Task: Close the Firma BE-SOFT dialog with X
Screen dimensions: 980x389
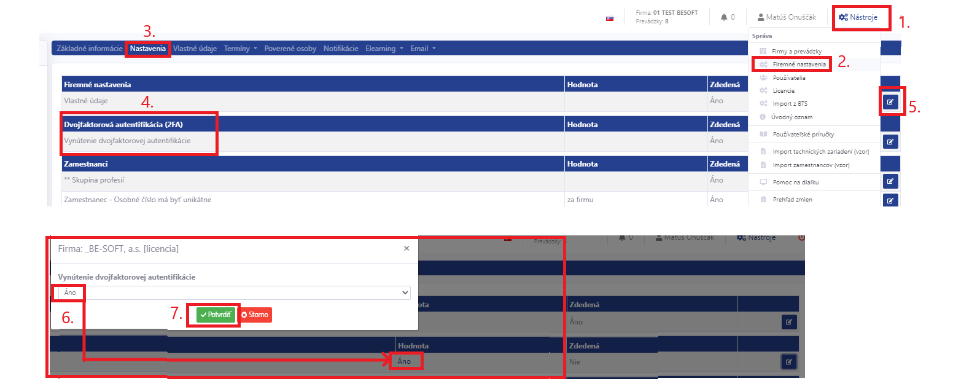Action: coord(406,248)
